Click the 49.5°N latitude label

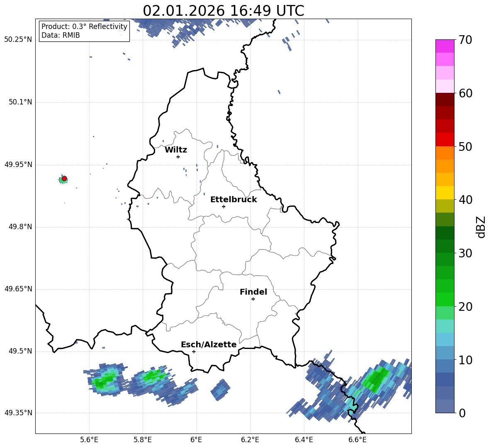20,351
